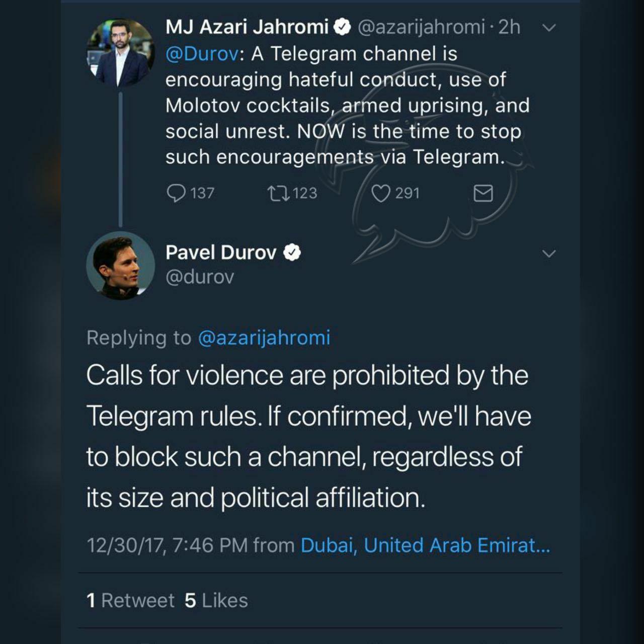Open @azarijahromi link in Replying to
The width and height of the screenshot is (644, 644).
click(x=264, y=338)
